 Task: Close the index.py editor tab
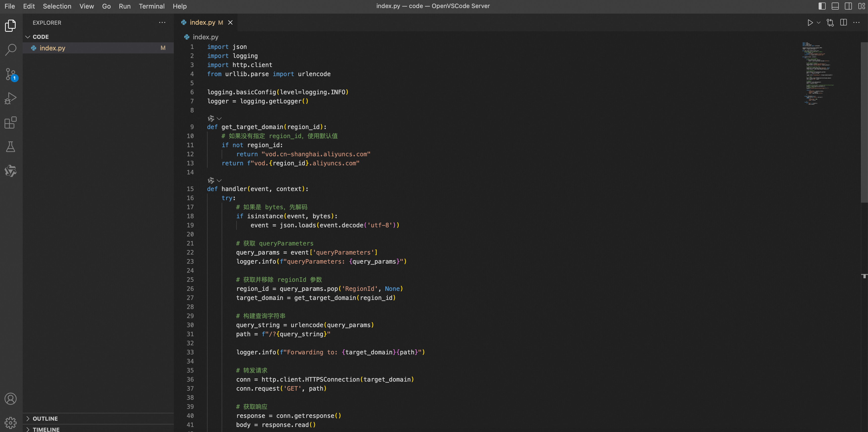(x=230, y=23)
